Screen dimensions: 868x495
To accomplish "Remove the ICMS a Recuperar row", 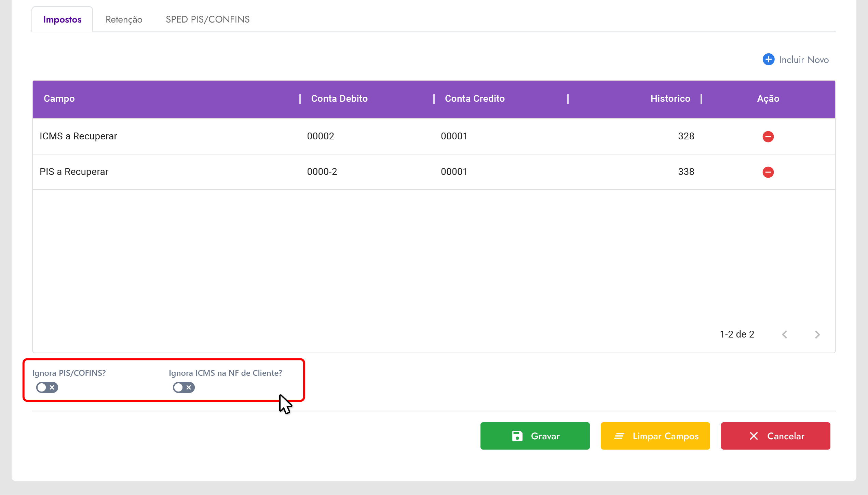I will pos(768,137).
